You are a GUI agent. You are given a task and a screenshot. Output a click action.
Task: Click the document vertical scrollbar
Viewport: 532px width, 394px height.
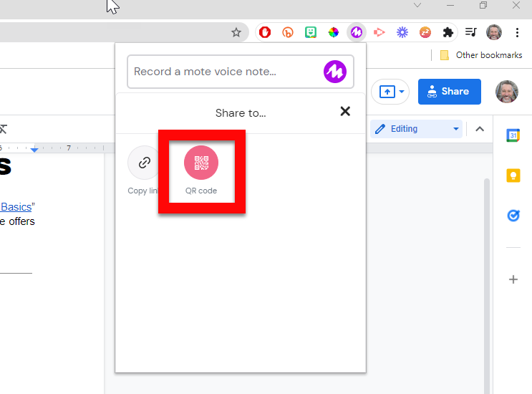(x=487, y=286)
